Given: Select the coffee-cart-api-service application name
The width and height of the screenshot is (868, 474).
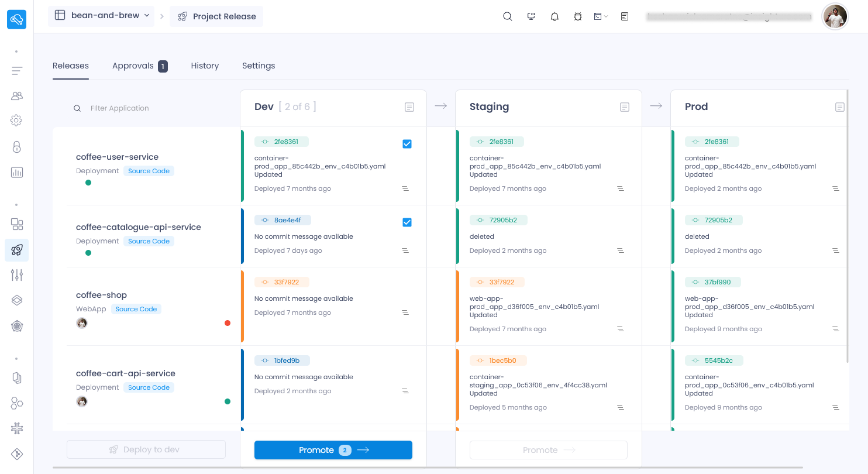Looking at the screenshot, I should point(126,373).
